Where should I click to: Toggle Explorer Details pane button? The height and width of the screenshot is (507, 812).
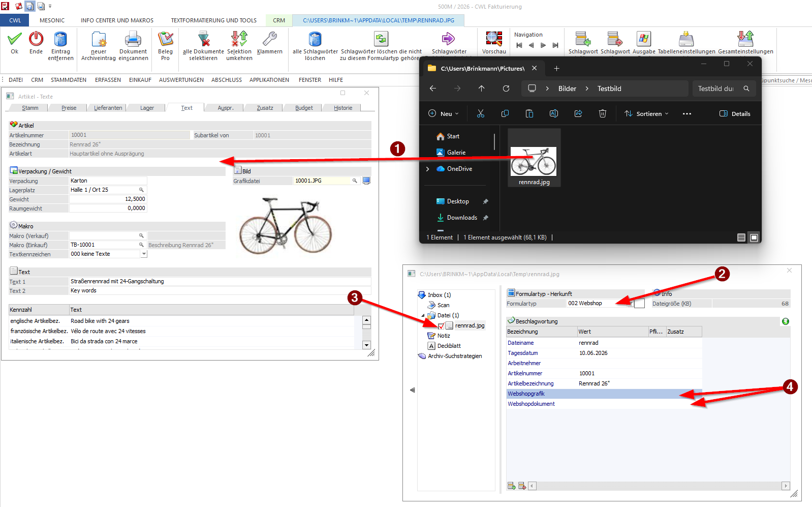pos(735,114)
